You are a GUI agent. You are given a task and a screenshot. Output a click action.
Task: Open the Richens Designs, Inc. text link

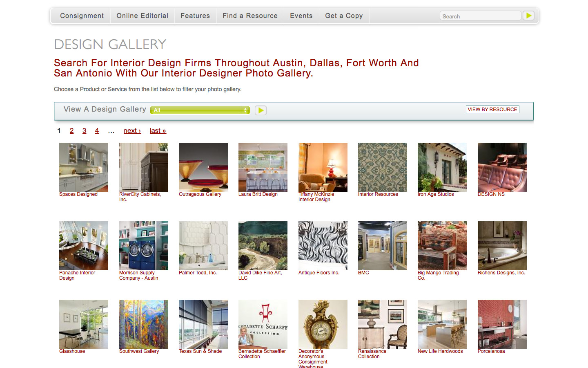pyautogui.click(x=501, y=273)
